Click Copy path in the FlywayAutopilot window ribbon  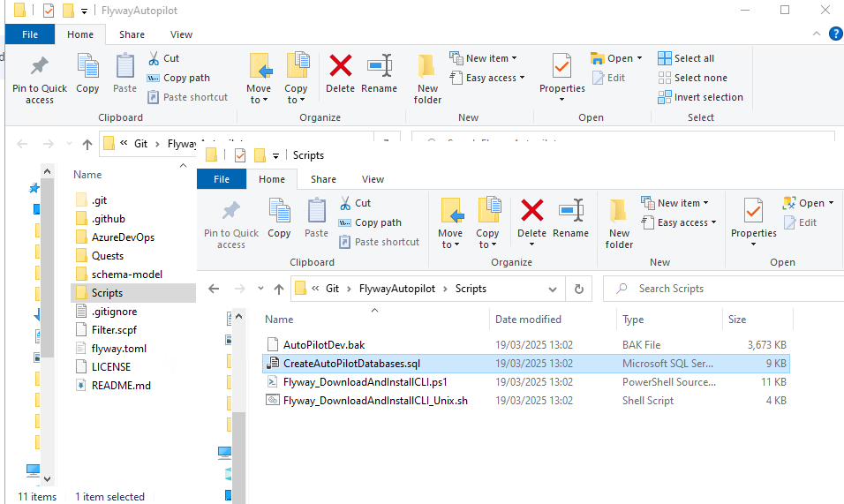[x=178, y=78]
